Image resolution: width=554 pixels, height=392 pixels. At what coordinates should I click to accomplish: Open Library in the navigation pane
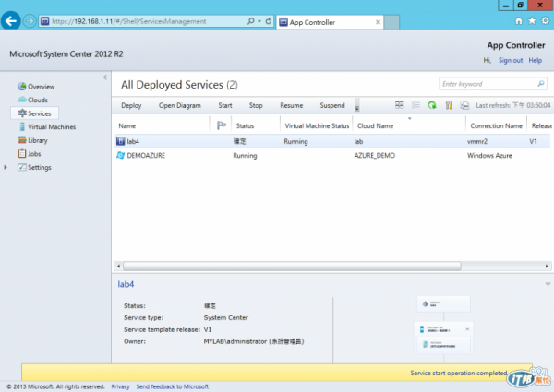(x=33, y=140)
